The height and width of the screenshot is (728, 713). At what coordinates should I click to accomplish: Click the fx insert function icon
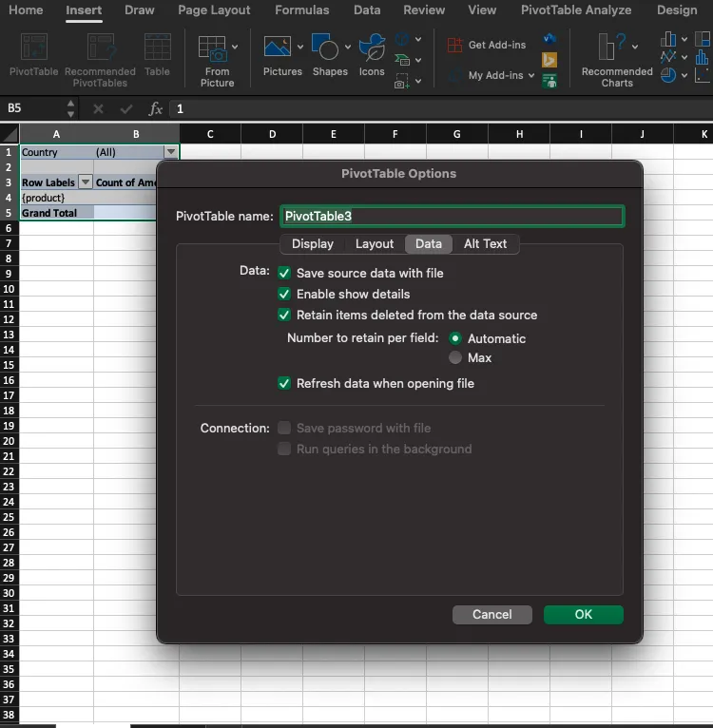156,109
